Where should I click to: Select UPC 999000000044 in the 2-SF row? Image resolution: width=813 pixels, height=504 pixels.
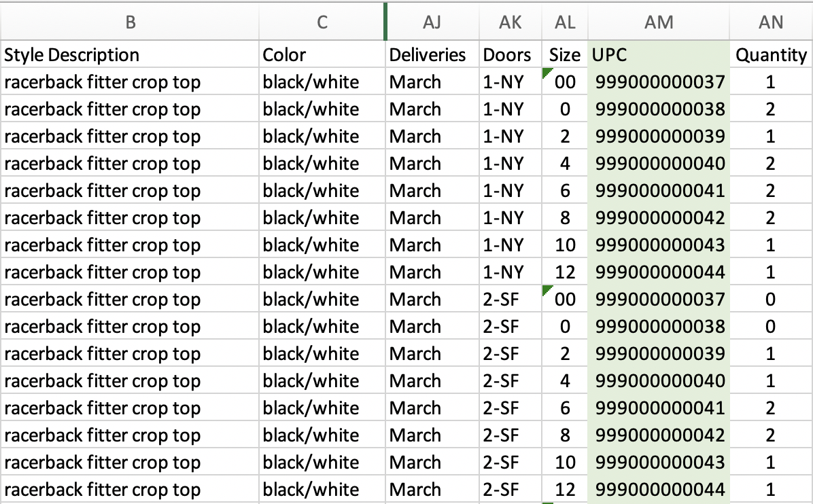click(x=659, y=489)
